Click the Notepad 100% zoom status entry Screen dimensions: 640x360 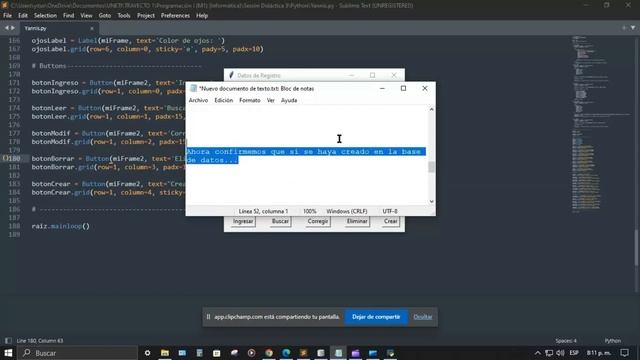(309, 211)
